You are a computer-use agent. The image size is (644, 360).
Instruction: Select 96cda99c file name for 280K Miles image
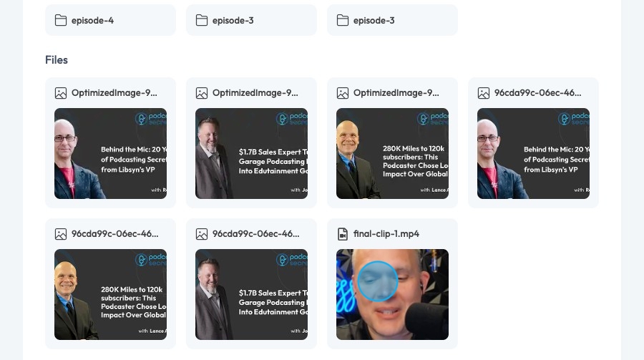coord(114,234)
